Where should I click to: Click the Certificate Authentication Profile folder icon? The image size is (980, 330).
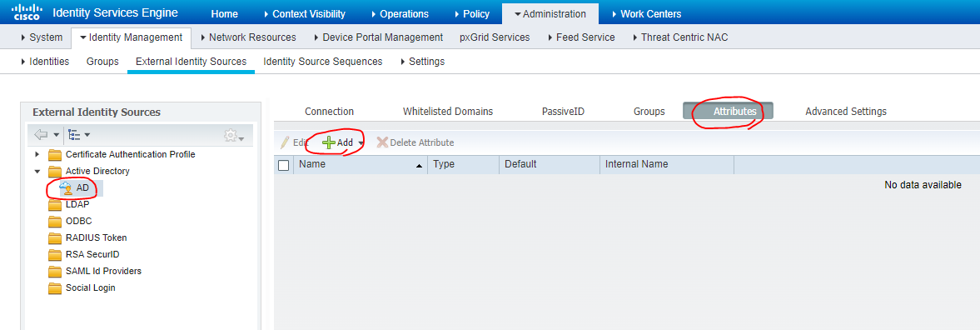[x=56, y=154]
